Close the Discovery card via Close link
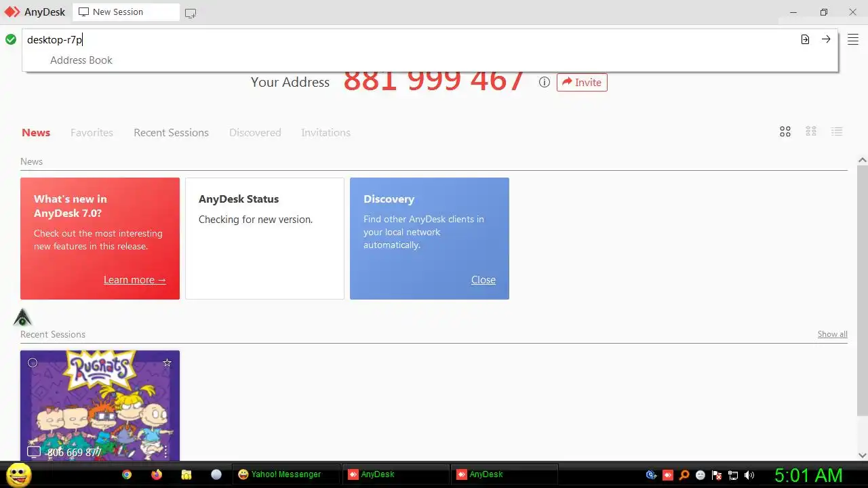The height and width of the screenshot is (488, 868). coord(484,279)
